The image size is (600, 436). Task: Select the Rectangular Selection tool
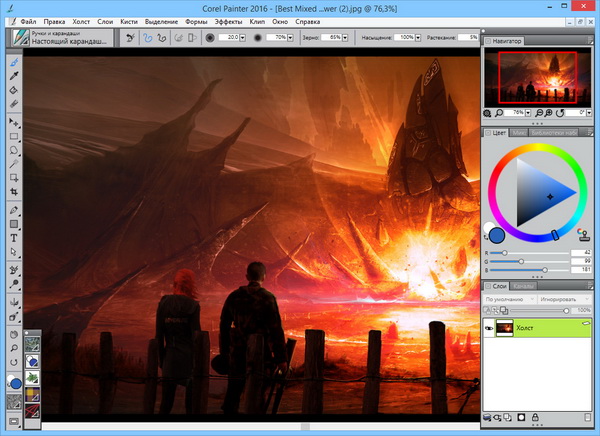pyautogui.click(x=14, y=135)
